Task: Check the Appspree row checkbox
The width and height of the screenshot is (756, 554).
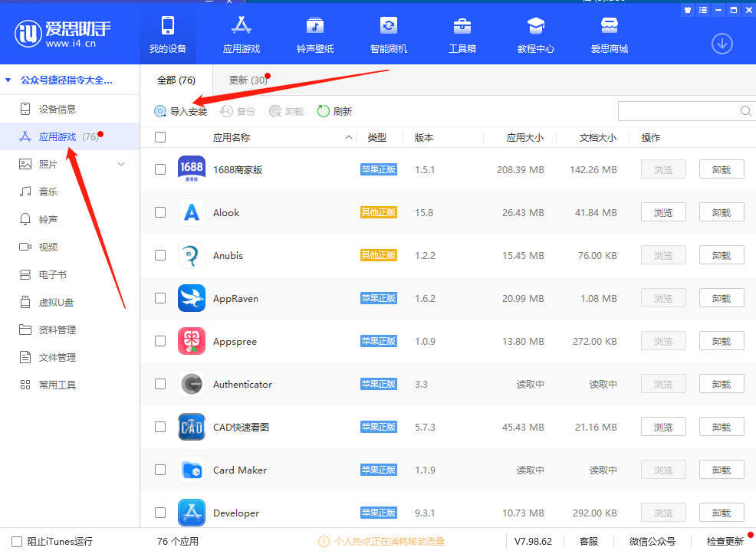Action: (x=160, y=341)
